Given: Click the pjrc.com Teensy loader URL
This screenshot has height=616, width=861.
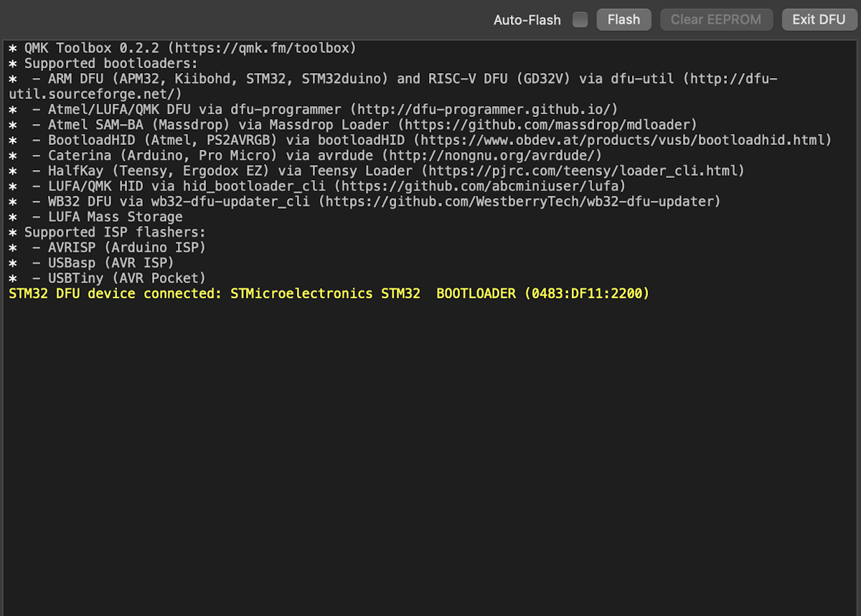Looking at the screenshot, I should 583,171.
